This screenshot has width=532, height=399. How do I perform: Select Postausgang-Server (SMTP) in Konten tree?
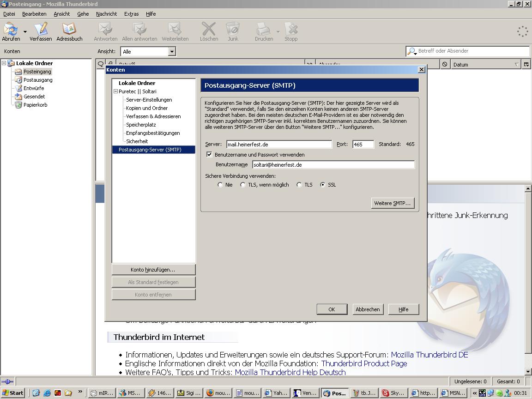pos(153,150)
